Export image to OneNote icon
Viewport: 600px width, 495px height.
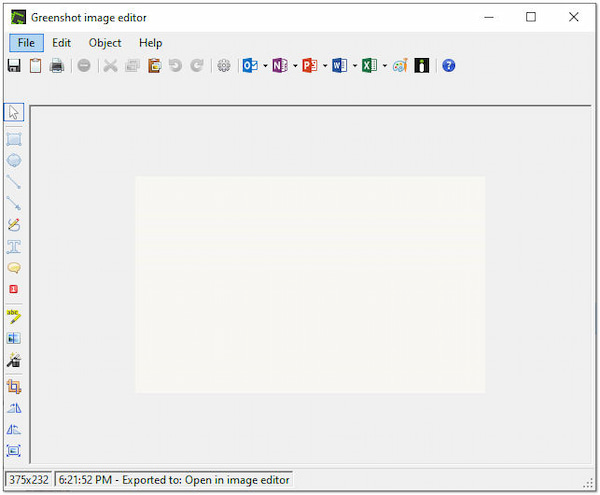coord(280,66)
